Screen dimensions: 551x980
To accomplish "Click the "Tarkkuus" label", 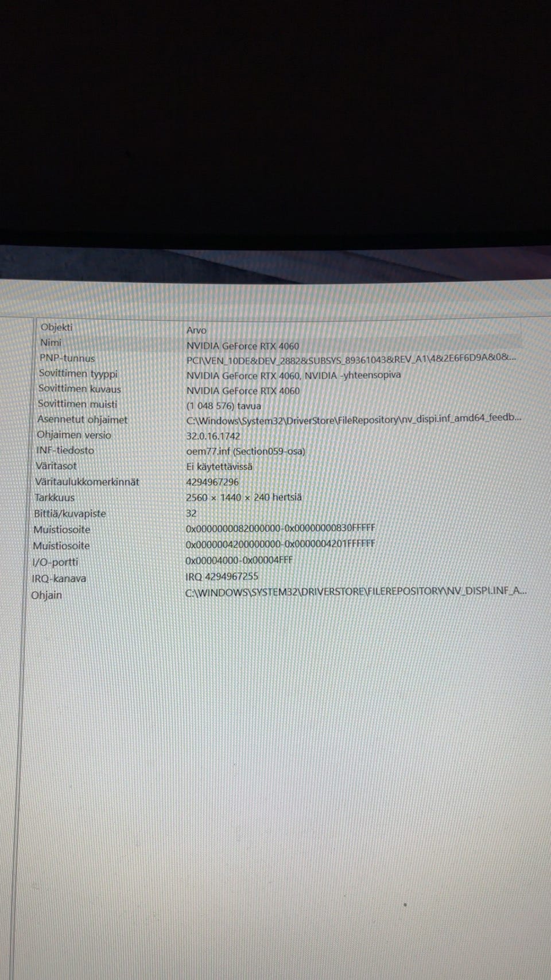I will click(x=55, y=498).
